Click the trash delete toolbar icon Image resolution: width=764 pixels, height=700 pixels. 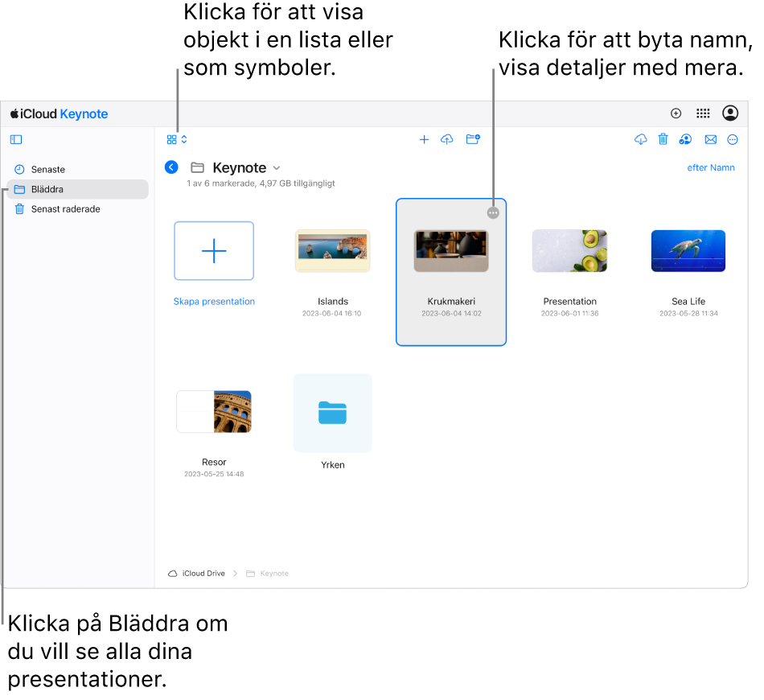click(x=663, y=140)
